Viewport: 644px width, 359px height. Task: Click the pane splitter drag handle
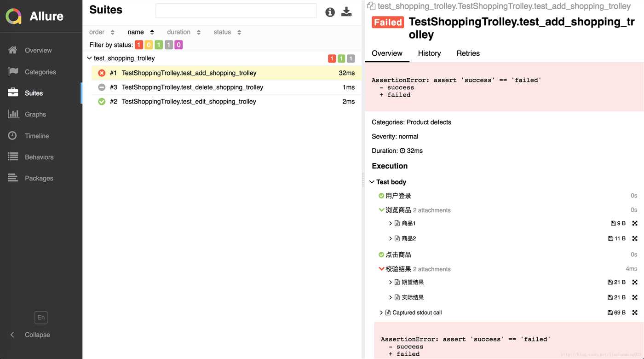point(363,179)
